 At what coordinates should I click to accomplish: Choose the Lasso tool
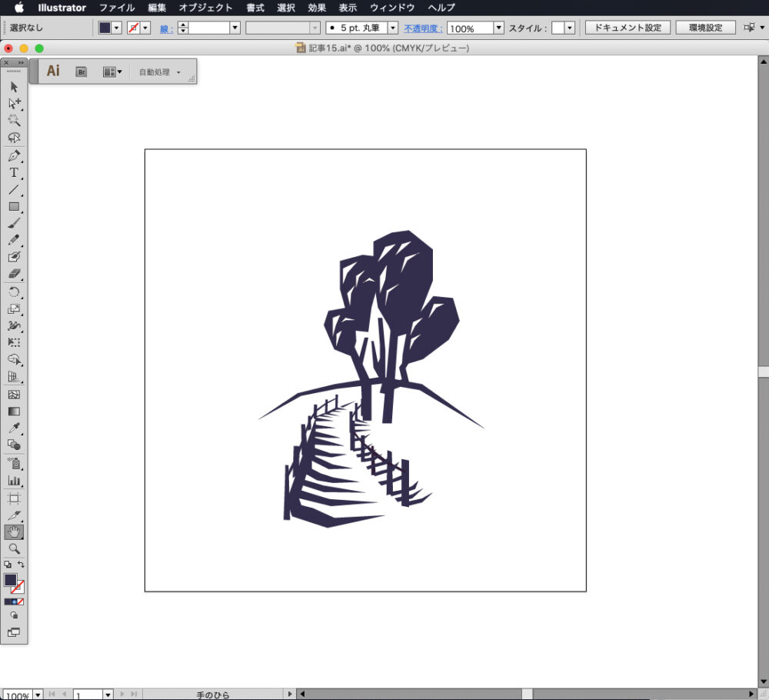(14, 138)
